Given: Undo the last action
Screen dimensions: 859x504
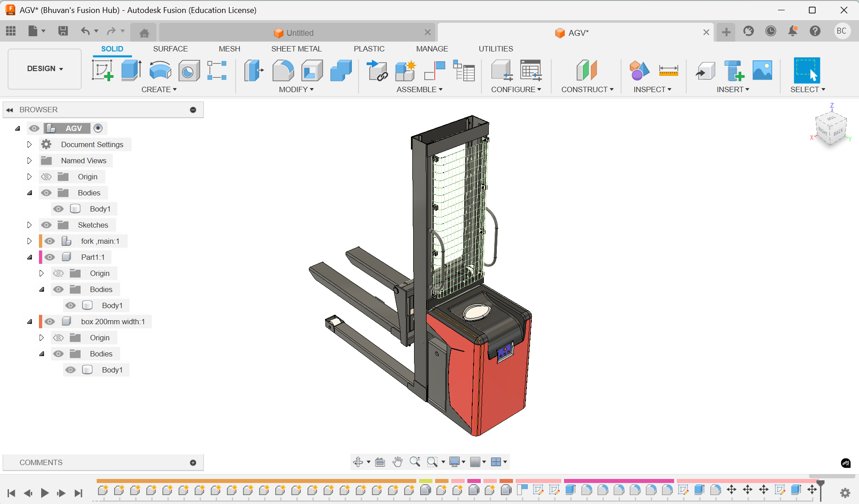Looking at the screenshot, I should 85,31.
